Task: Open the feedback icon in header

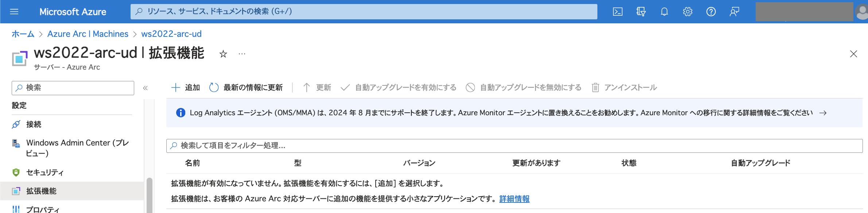Action: 734,12
